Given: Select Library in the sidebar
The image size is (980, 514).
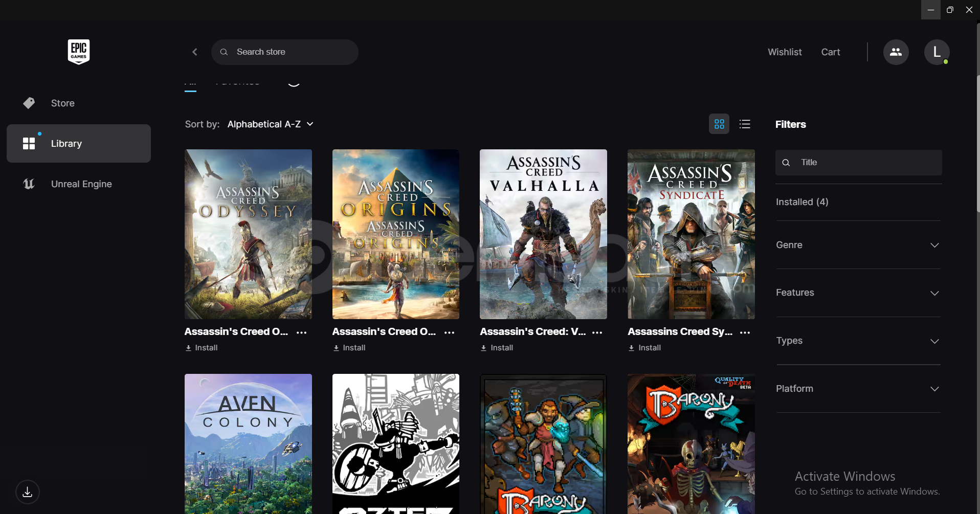Looking at the screenshot, I should pyautogui.click(x=79, y=144).
